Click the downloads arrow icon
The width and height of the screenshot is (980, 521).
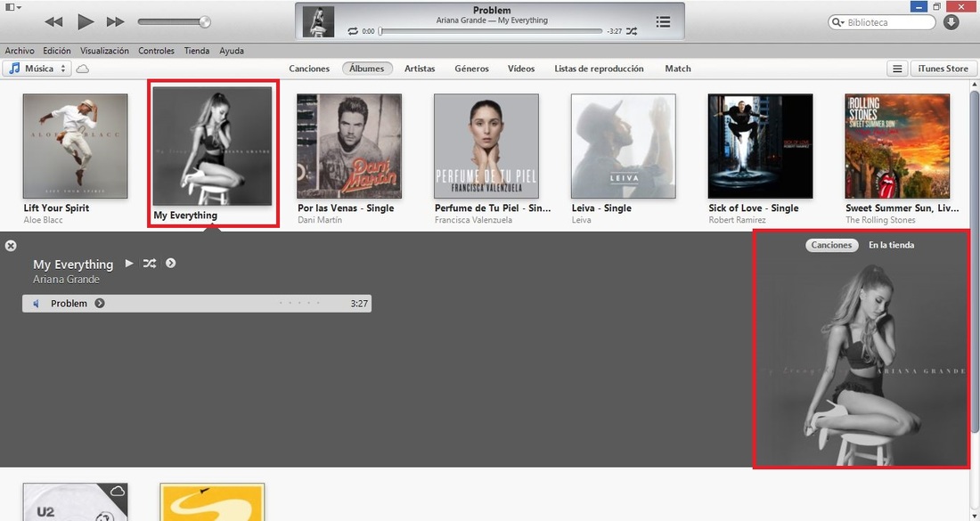pyautogui.click(x=951, y=22)
